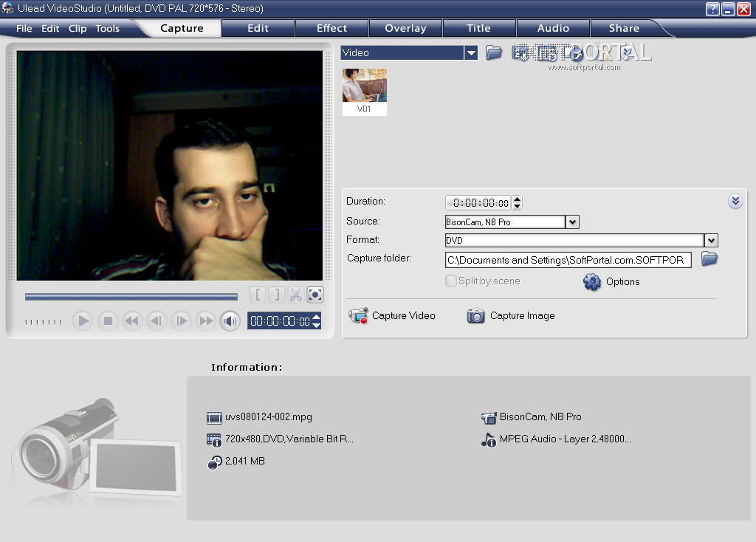
Task: Open capture Options gear
Action: pyautogui.click(x=611, y=281)
